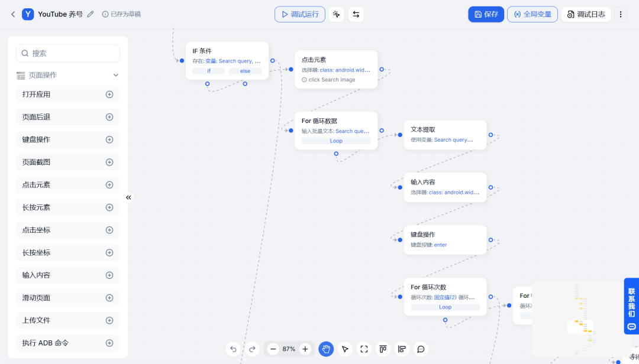Add 页面后退 node via plus icon

click(109, 117)
